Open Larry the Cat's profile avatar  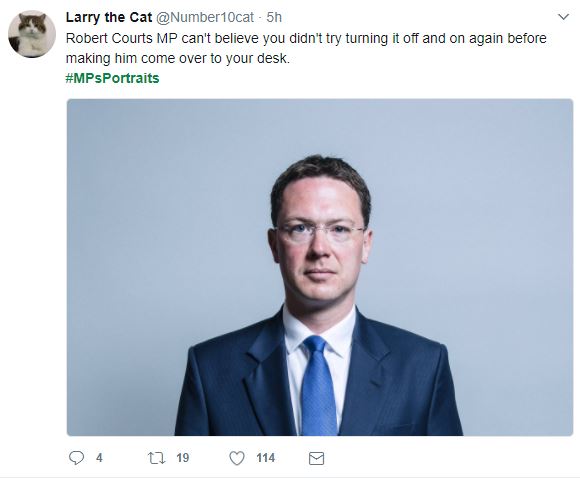point(32,34)
